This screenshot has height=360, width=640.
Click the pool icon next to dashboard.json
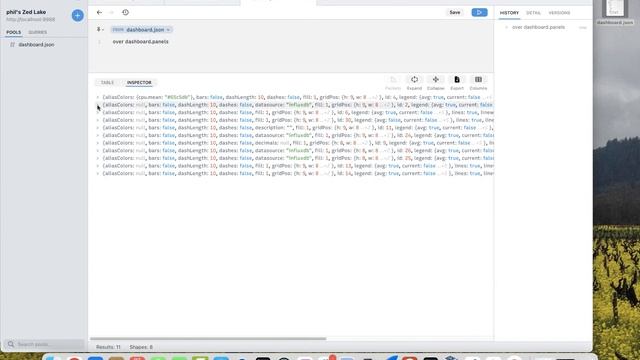click(x=12, y=44)
